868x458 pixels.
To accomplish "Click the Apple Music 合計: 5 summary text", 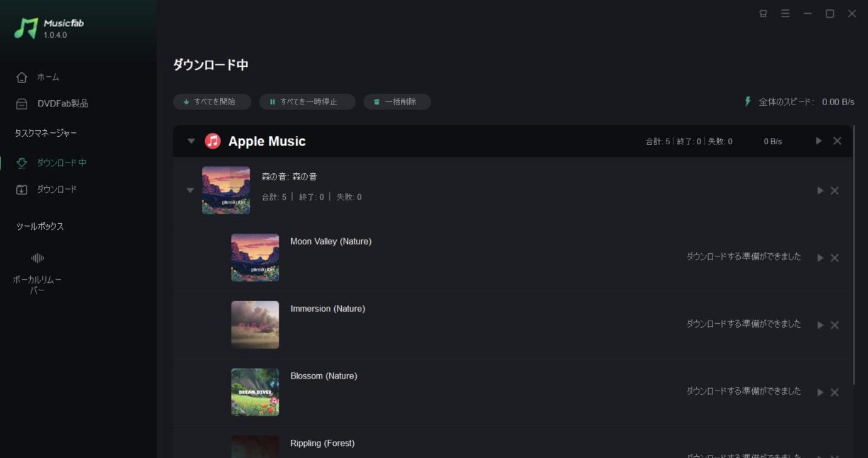I will (658, 142).
